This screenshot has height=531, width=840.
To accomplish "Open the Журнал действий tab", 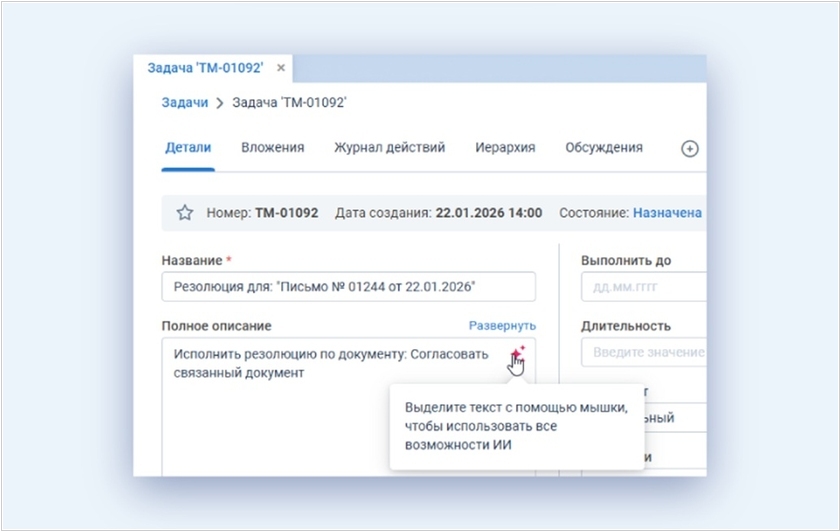I will (389, 147).
